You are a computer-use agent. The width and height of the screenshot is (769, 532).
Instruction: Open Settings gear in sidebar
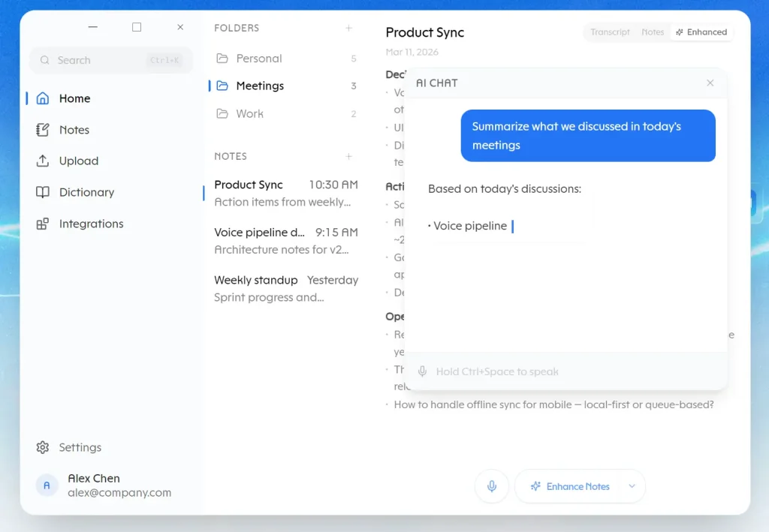[x=43, y=447]
